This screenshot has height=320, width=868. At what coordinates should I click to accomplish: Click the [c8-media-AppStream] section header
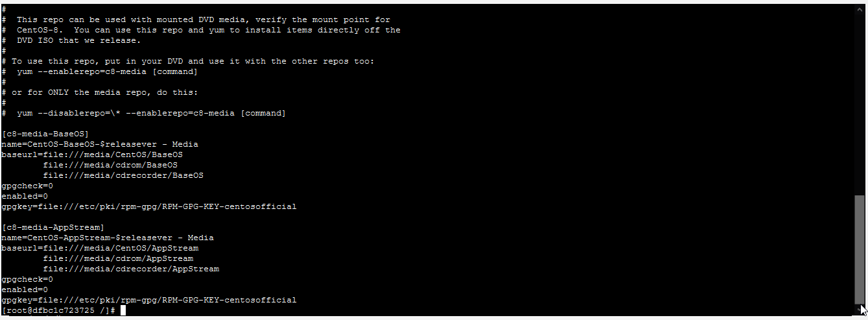click(x=53, y=227)
